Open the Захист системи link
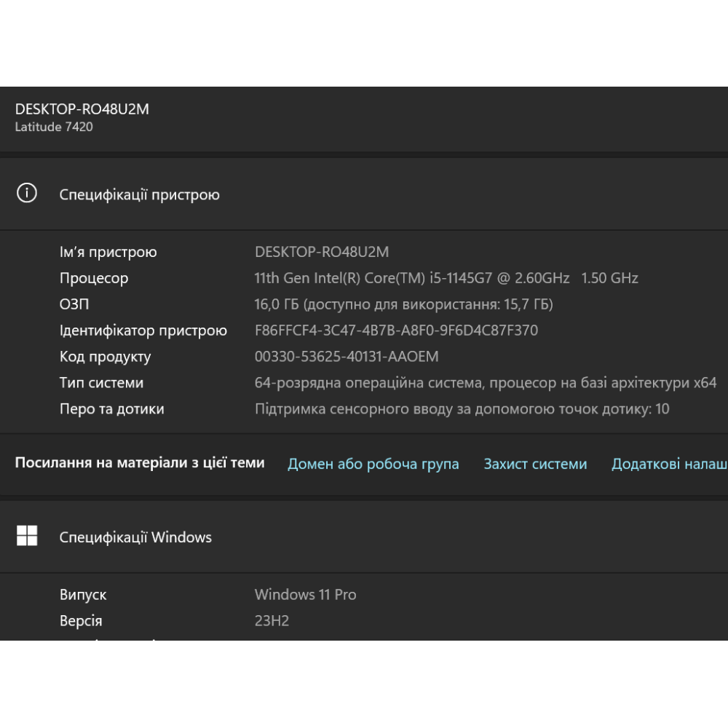 535,464
